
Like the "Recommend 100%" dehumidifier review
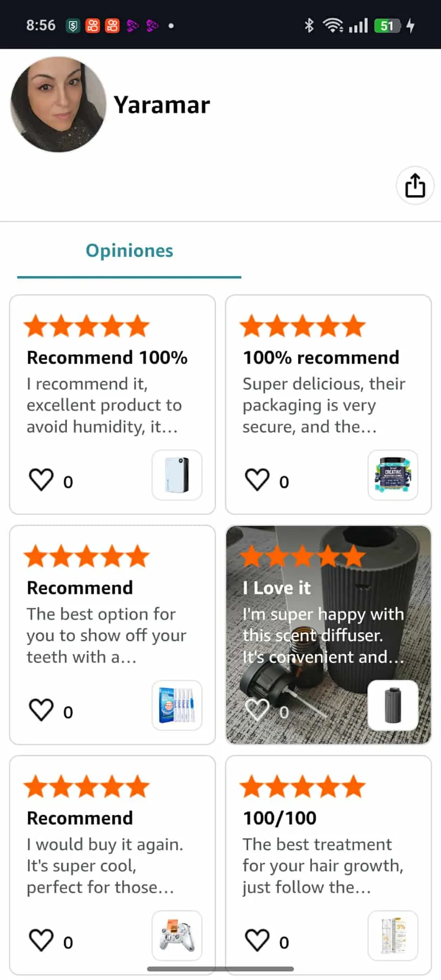pos(42,480)
